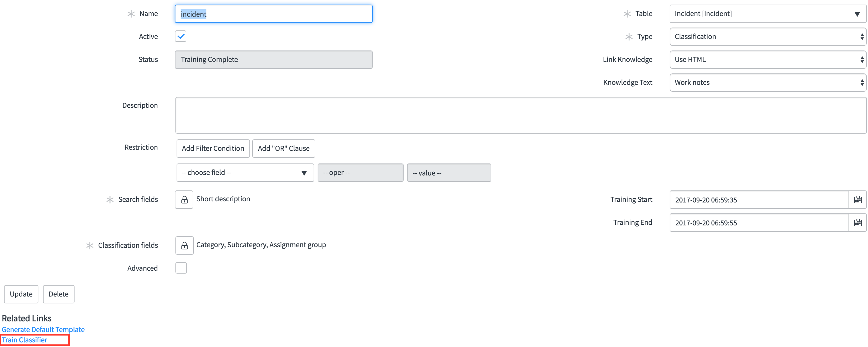868x347 pixels.
Task: Uncheck the Active checkbox
Action: (x=181, y=36)
